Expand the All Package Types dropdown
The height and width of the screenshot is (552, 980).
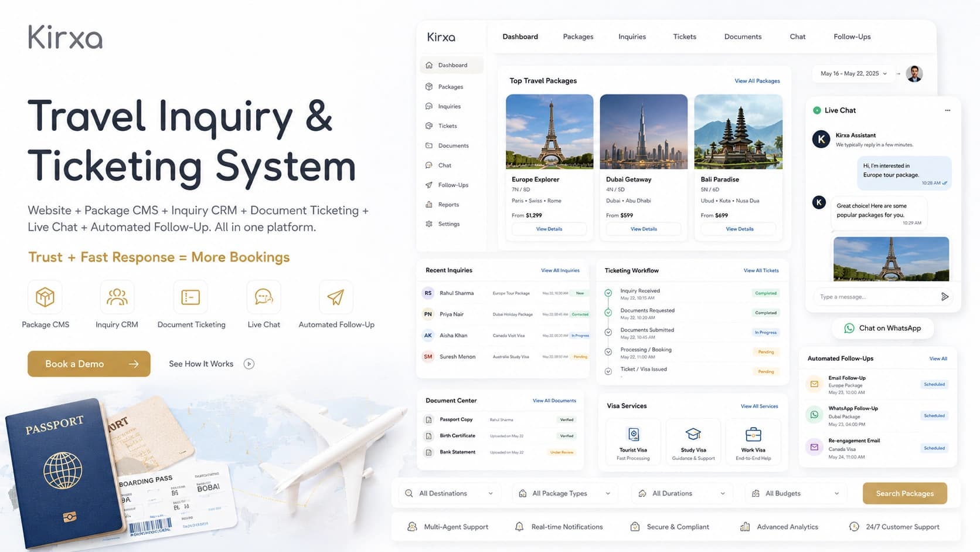[x=566, y=493]
